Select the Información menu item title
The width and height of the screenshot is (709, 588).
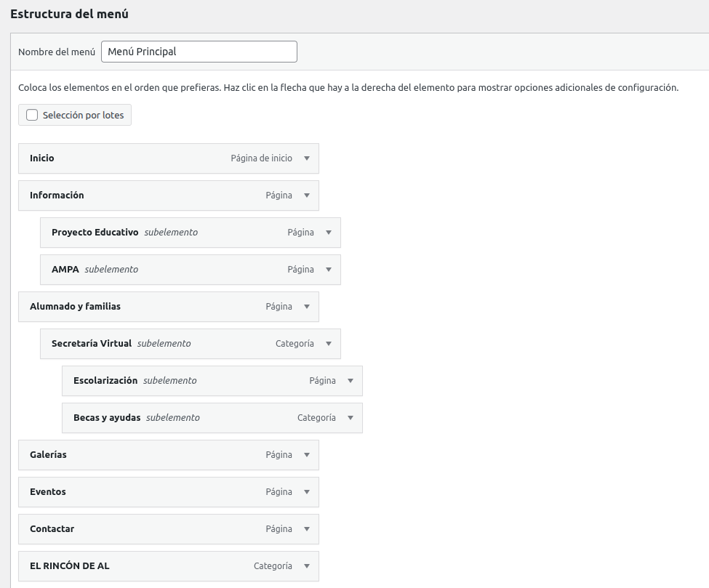click(x=57, y=196)
